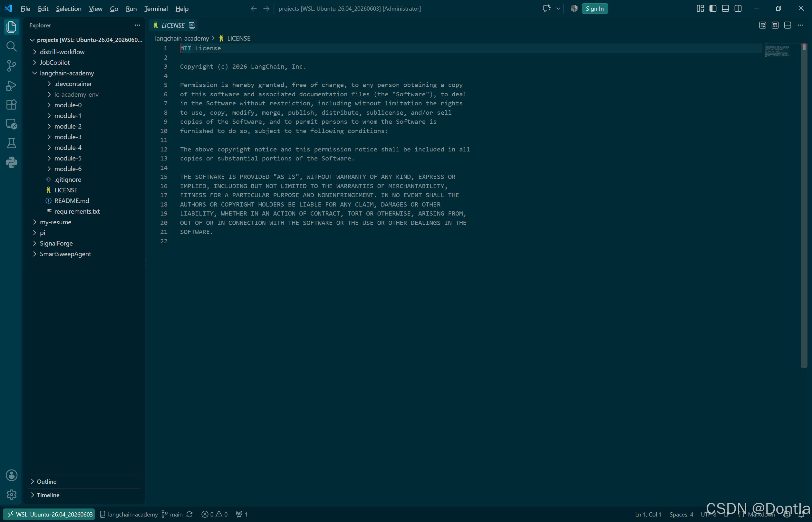
Task: Select the LICENSE editor tab
Action: click(173, 25)
